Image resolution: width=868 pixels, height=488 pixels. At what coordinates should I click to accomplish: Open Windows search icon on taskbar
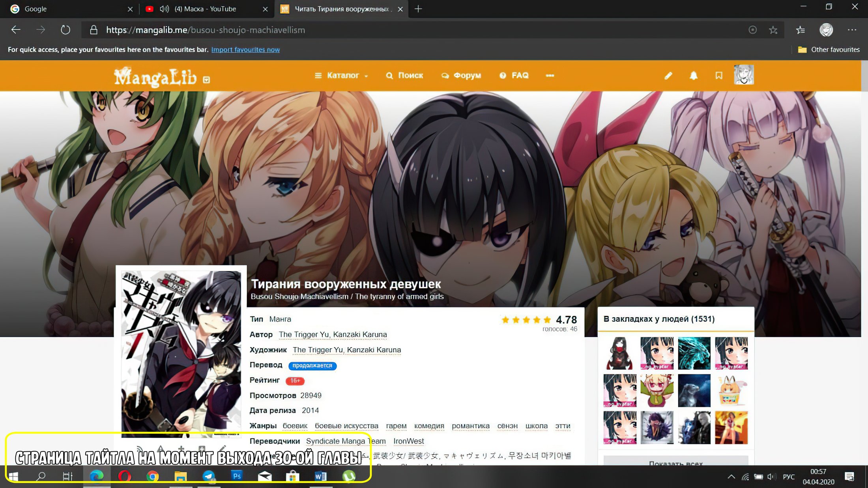(41, 477)
